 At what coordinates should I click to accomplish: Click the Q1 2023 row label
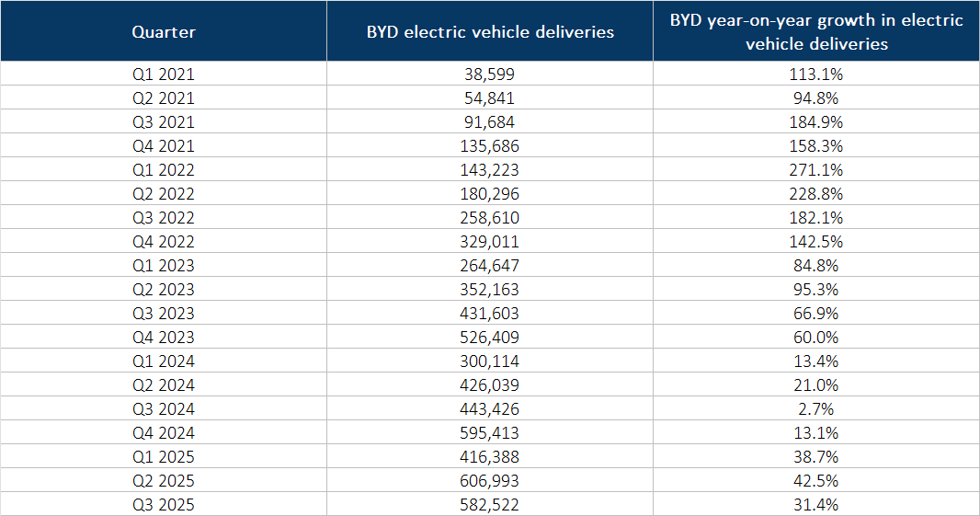point(164,265)
